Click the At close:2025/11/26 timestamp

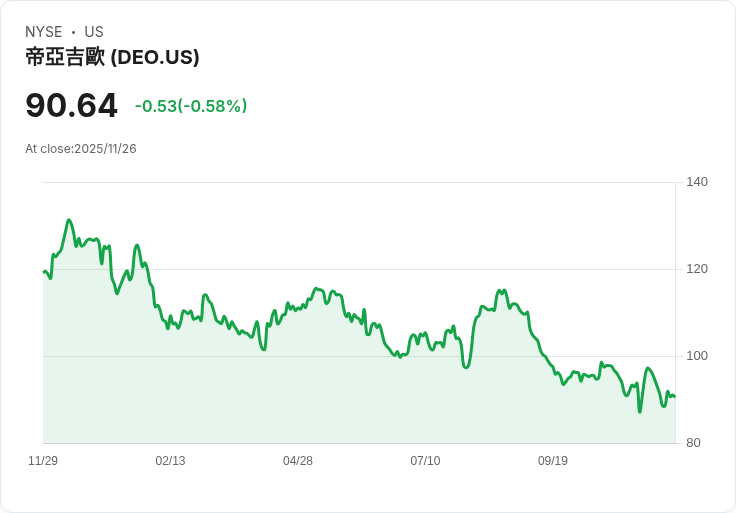coord(81,149)
